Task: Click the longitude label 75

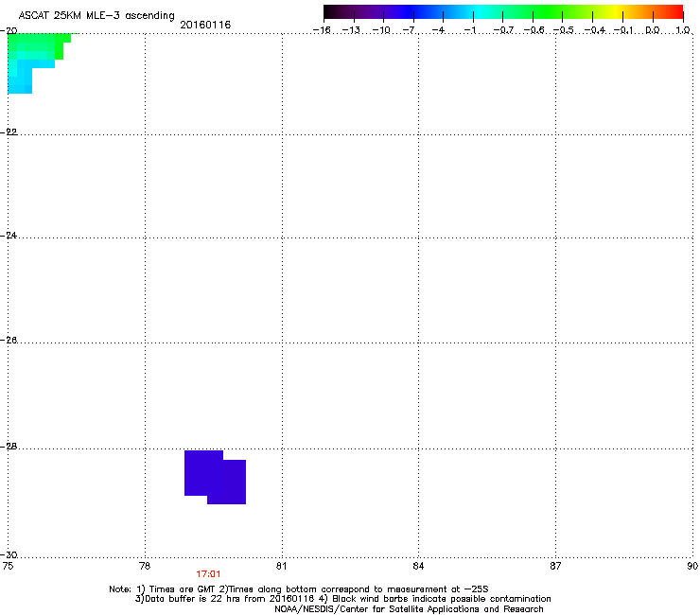Action: tap(8, 566)
